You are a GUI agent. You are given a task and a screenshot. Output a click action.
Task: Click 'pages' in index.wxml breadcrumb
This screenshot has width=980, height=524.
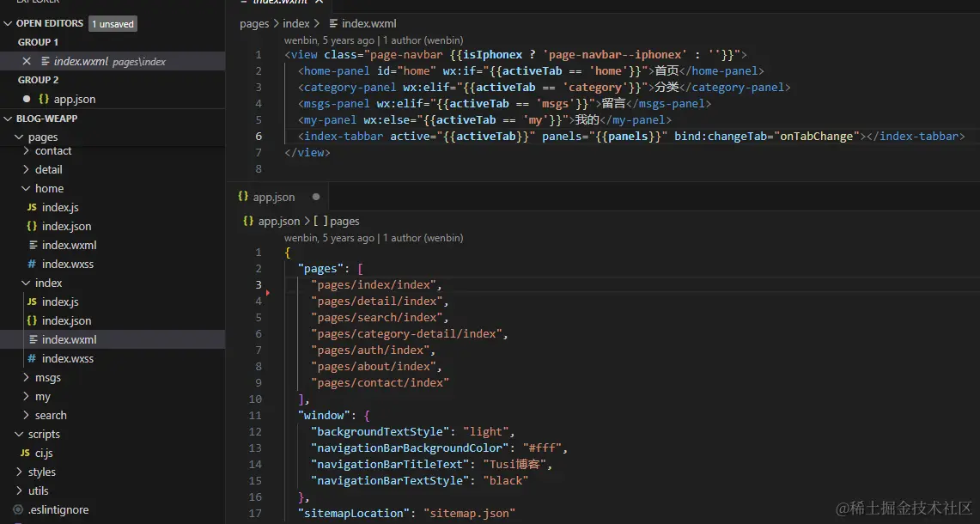coord(254,24)
